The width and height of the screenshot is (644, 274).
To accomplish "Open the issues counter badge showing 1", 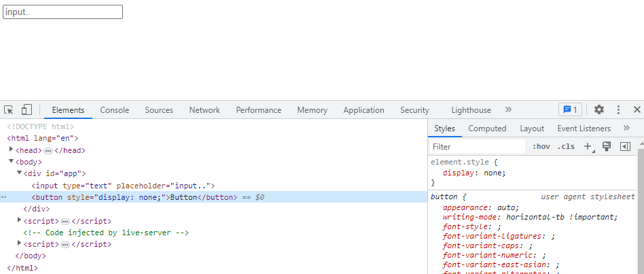I will click(570, 109).
